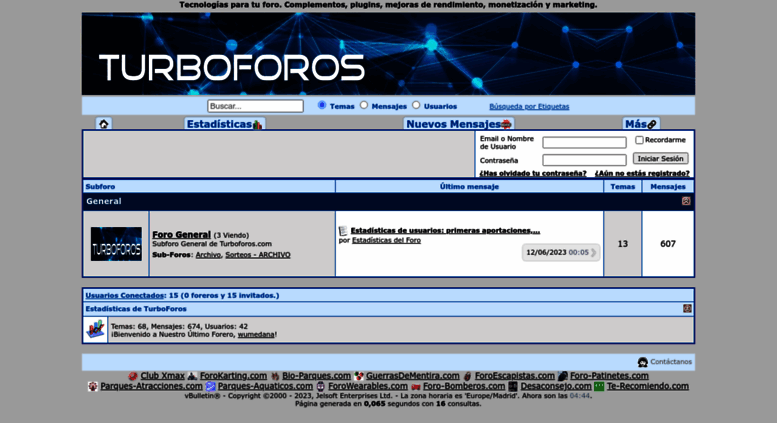Open the Foro General forum link
Image resolution: width=777 pixels, height=423 pixels.
[x=181, y=235]
